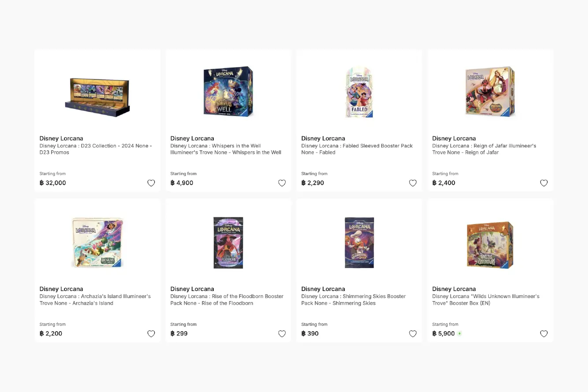Toggle heart for Shimmering Skies Booster Pack
This screenshot has height=392, width=588.
click(413, 334)
